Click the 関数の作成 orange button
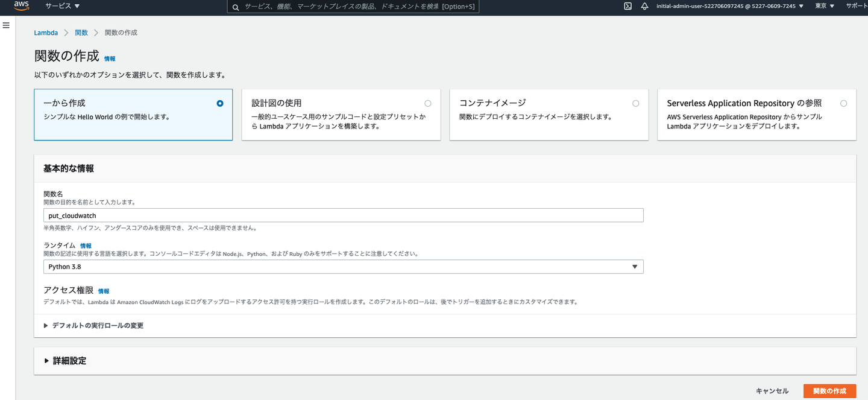This screenshot has width=868, height=400. [829, 391]
